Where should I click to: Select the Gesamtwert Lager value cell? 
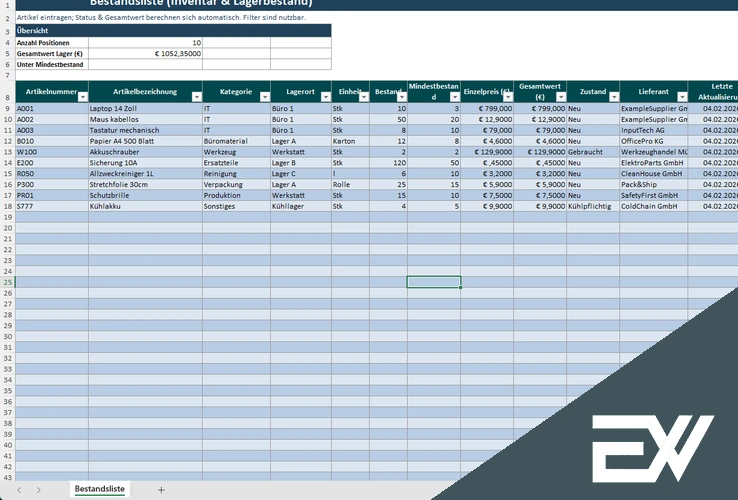145,54
